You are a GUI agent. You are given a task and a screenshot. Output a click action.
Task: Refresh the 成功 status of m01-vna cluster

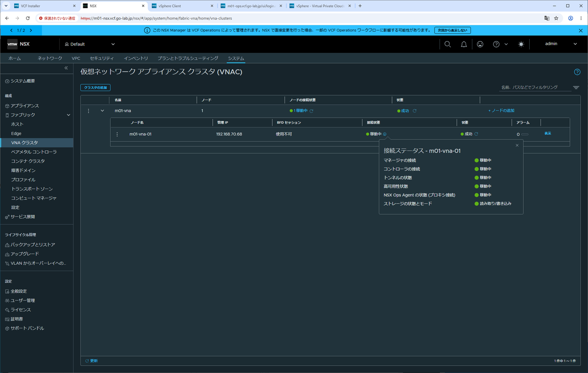pos(415,111)
